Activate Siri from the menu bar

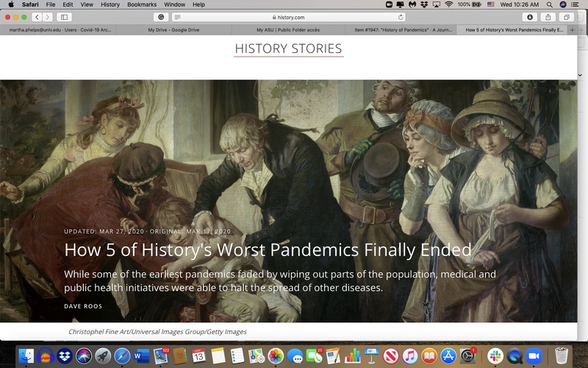pyautogui.click(x=562, y=4)
